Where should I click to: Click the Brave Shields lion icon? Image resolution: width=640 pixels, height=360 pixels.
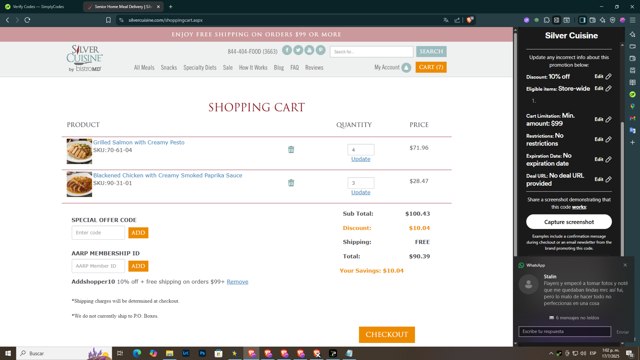pos(470,20)
